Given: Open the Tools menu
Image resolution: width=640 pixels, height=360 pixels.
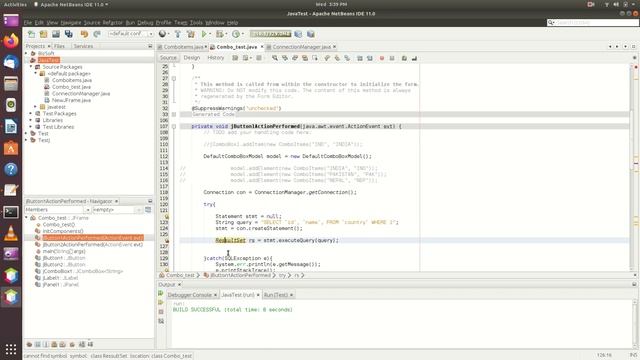Looking at the screenshot, I should (x=196, y=22).
